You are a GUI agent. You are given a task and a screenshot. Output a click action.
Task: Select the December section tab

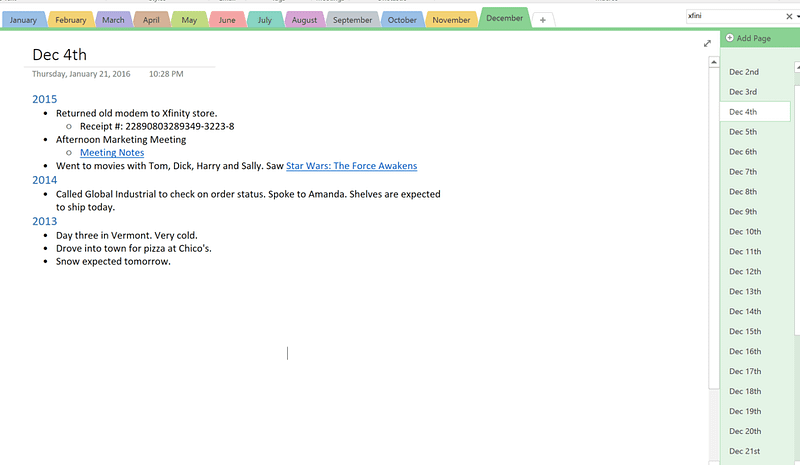tap(504, 18)
